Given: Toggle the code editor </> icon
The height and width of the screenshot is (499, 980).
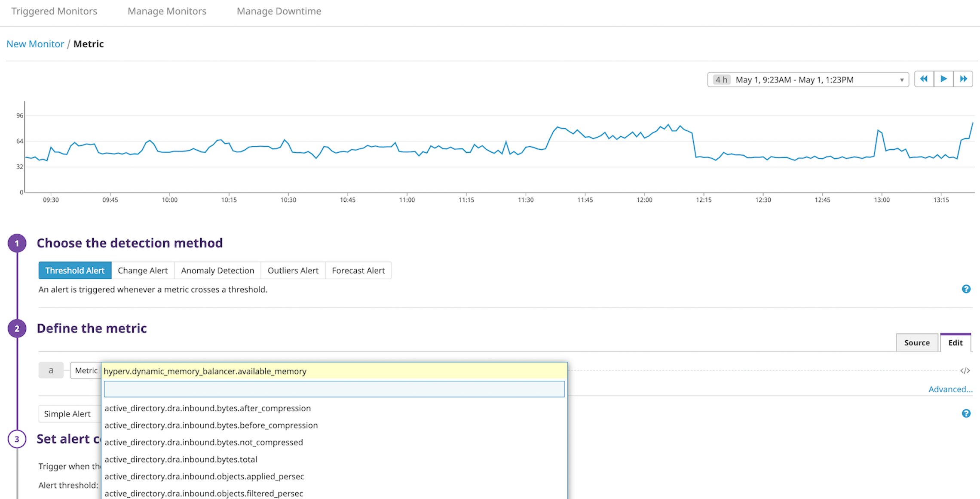Looking at the screenshot, I should tap(965, 371).
